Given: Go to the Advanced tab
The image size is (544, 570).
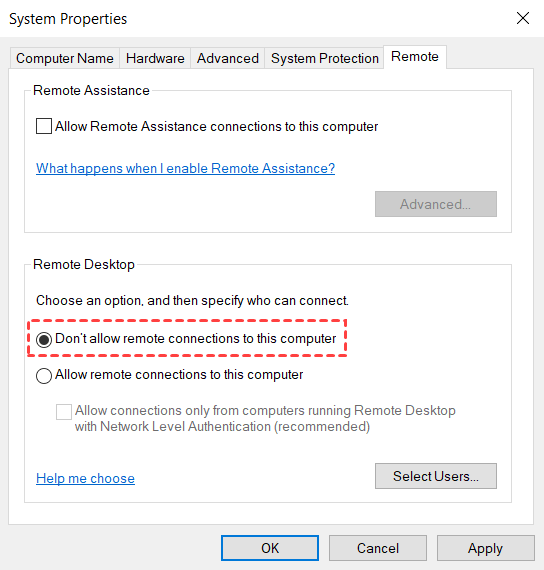Looking at the screenshot, I should click(x=228, y=58).
